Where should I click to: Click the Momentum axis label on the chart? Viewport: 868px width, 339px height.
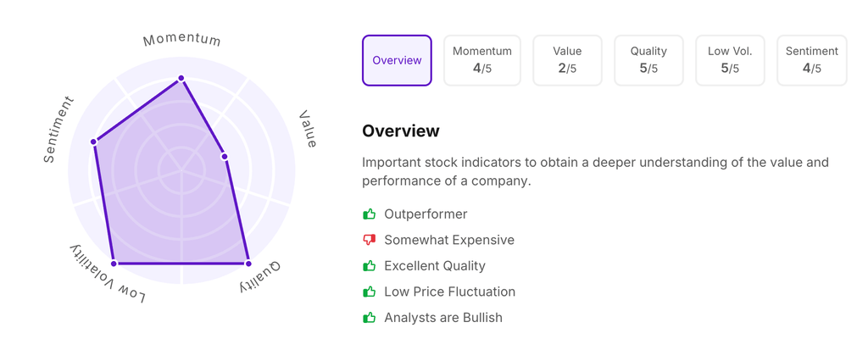coord(181,40)
